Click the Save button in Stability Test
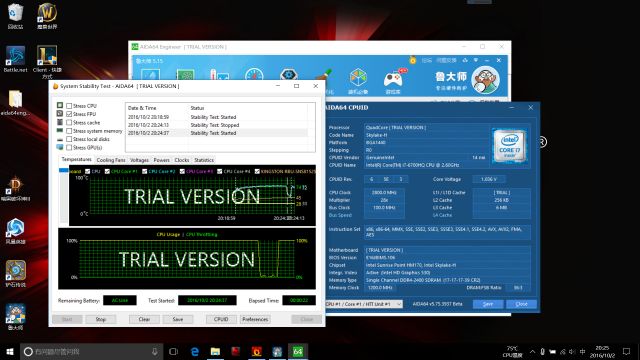The height and width of the screenshot is (360, 640). click(x=178, y=319)
